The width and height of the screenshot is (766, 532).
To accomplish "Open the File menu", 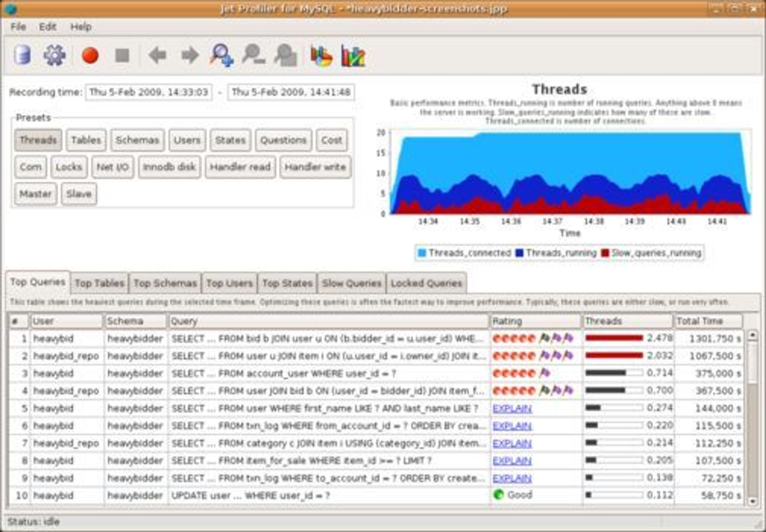I will pyautogui.click(x=18, y=27).
